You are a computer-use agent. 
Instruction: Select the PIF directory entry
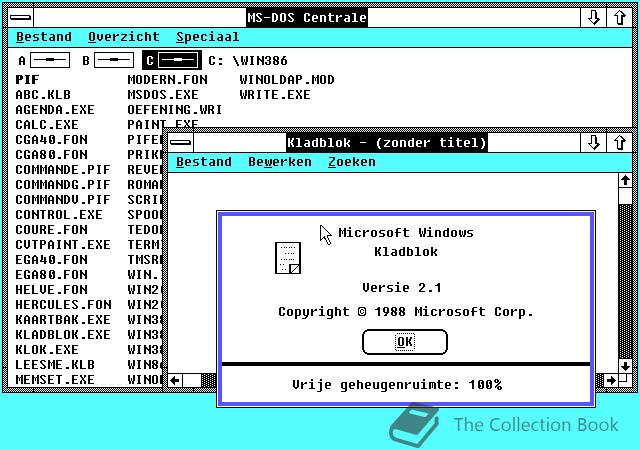[27, 80]
